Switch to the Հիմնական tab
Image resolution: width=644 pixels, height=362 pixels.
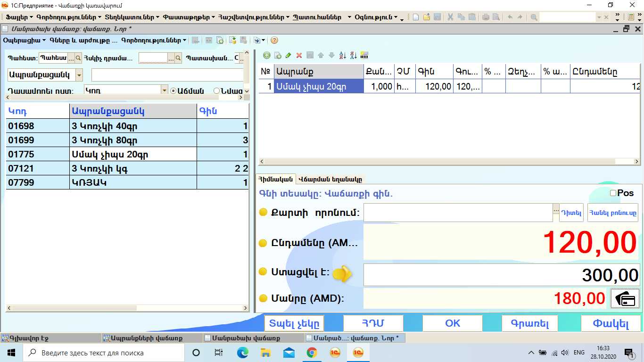(275, 179)
